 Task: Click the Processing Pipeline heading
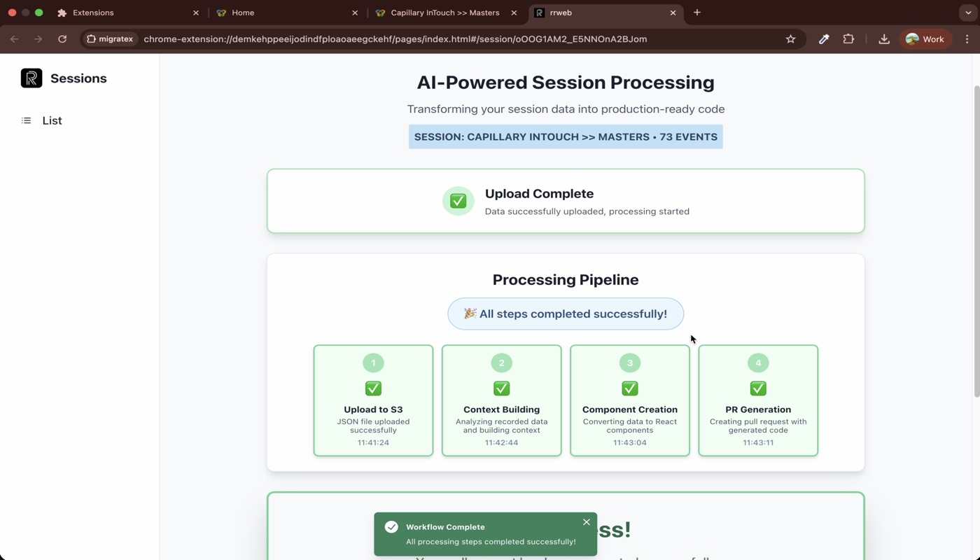[566, 279]
